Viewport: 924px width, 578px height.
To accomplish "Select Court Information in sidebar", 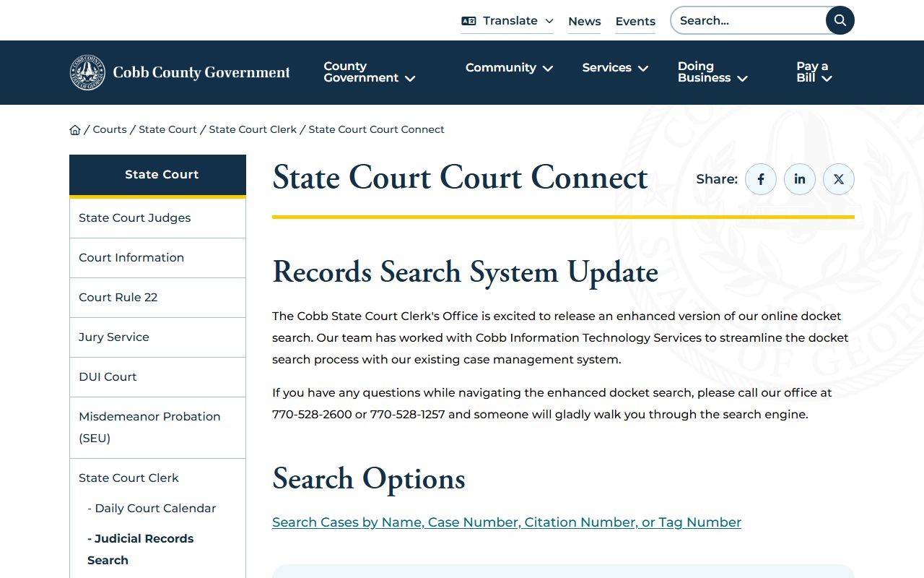I will [157, 258].
